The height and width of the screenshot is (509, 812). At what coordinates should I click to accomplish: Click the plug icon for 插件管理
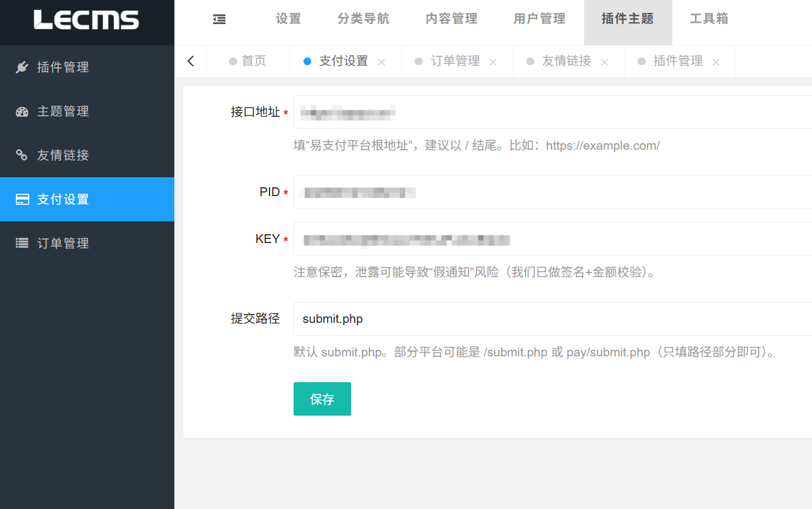(x=22, y=67)
